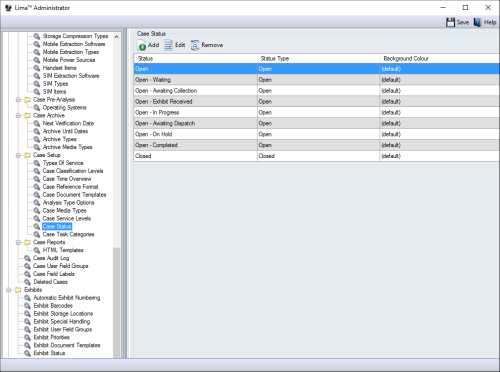500x372 pixels.
Task: Click the Add button label
Action: tap(153, 45)
